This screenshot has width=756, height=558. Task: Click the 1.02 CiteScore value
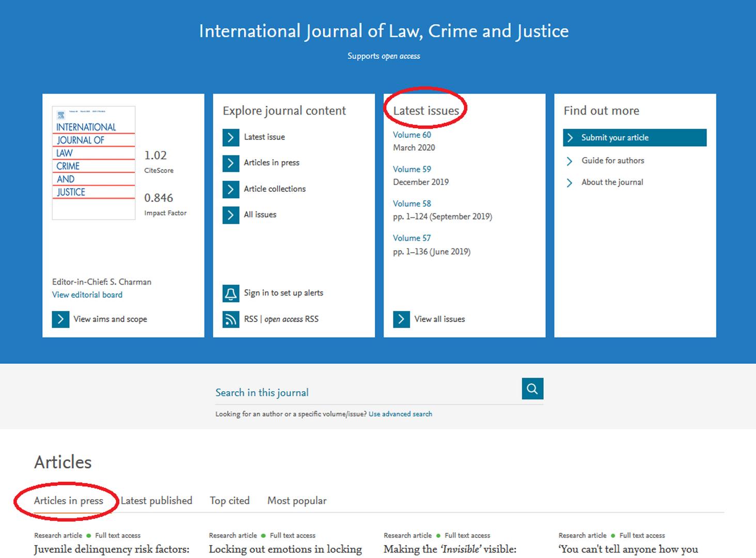click(x=155, y=155)
